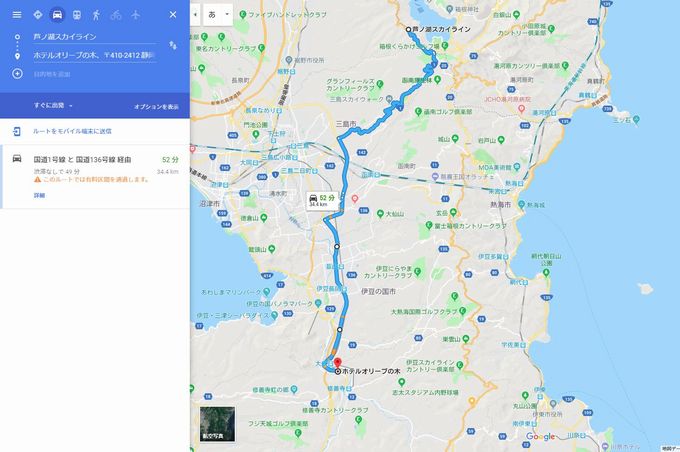Switch to walking directions mode
Image resolution: width=680 pixels, height=452 pixels.
(96, 15)
